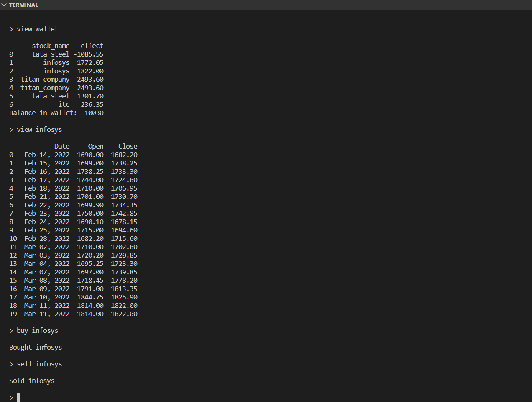Click the 1738.25 close for Feb 15

pyautogui.click(x=124, y=163)
